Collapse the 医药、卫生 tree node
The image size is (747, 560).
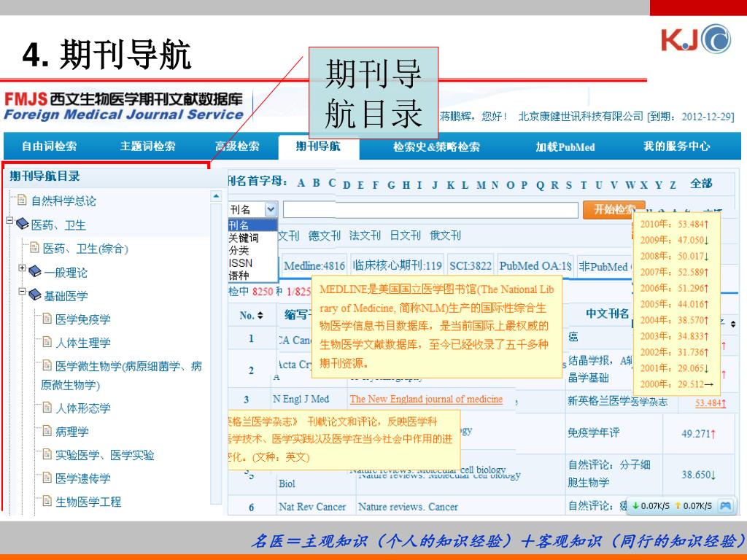point(9,220)
